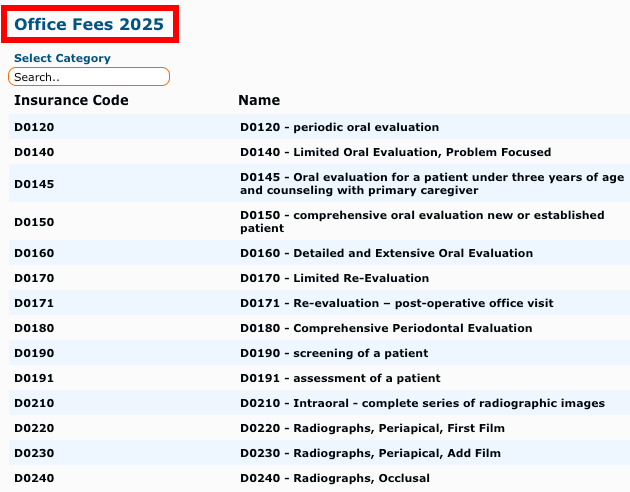Click the Limited Re-Evaluation name
630x492 pixels.
pyautogui.click(x=335, y=278)
